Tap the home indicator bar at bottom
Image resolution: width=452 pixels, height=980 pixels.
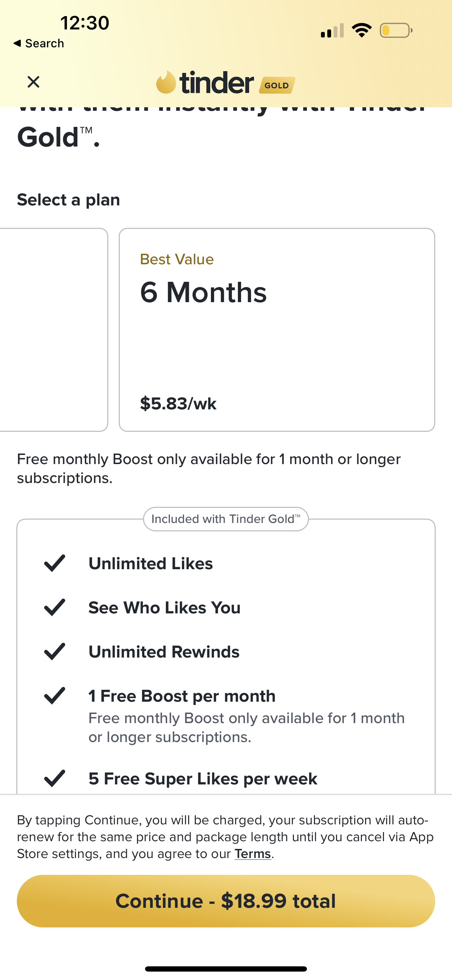(x=226, y=968)
